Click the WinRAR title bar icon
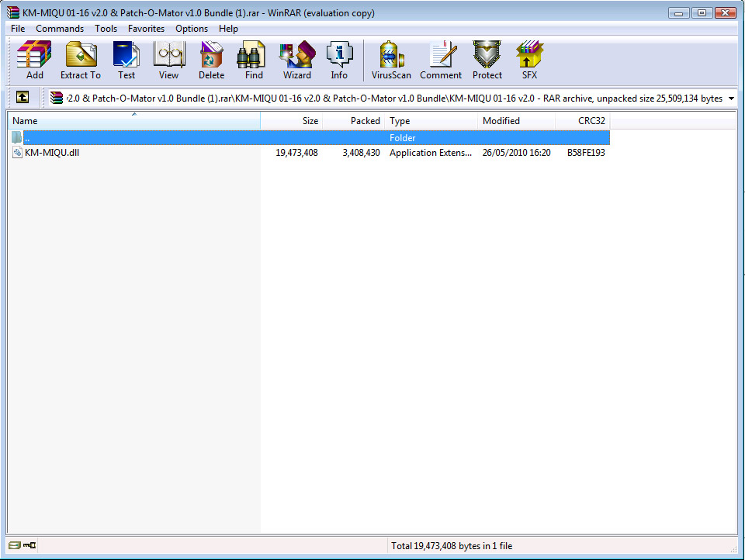745x560 pixels. (13, 13)
